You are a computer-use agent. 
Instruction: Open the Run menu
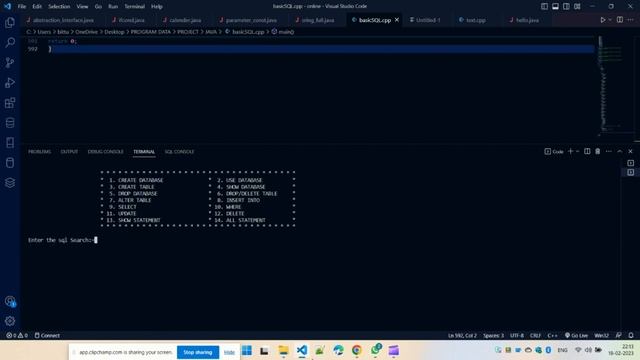click(113, 6)
